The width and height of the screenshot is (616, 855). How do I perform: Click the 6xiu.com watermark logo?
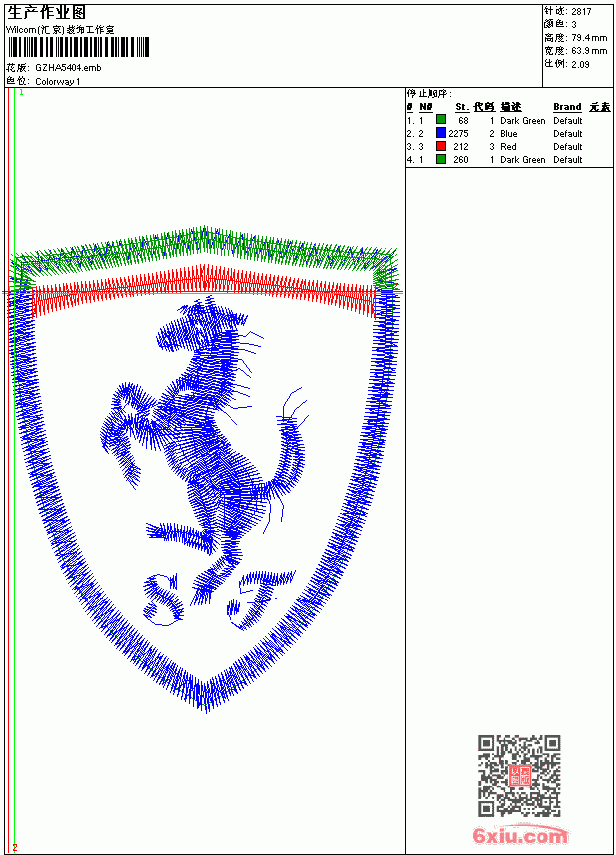point(520,835)
